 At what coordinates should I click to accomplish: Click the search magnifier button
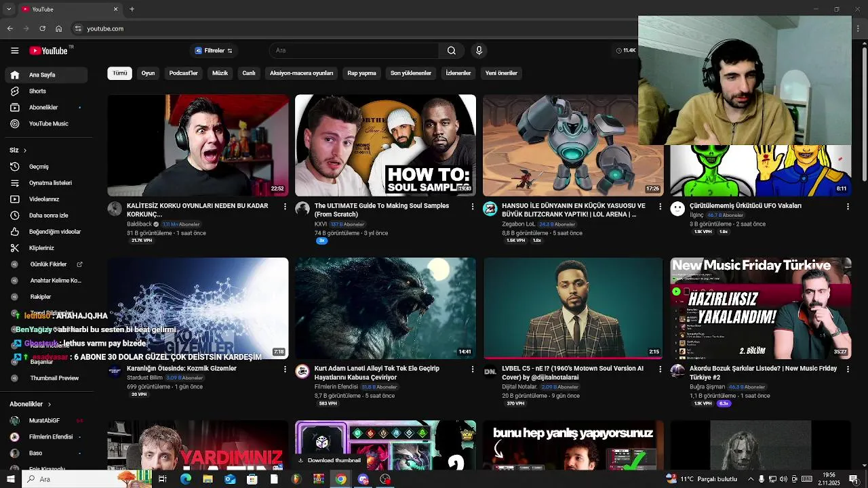click(x=451, y=50)
